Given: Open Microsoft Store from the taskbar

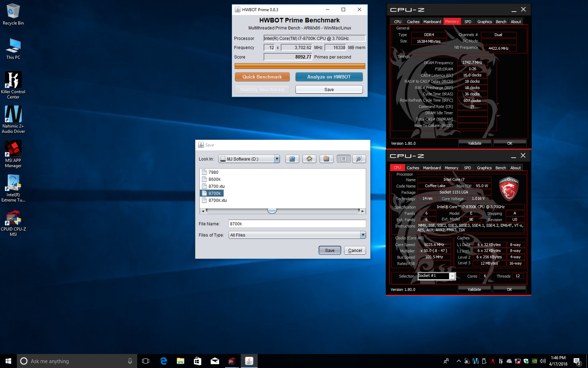Looking at the screenshot, I should click(x=197, y=361).
